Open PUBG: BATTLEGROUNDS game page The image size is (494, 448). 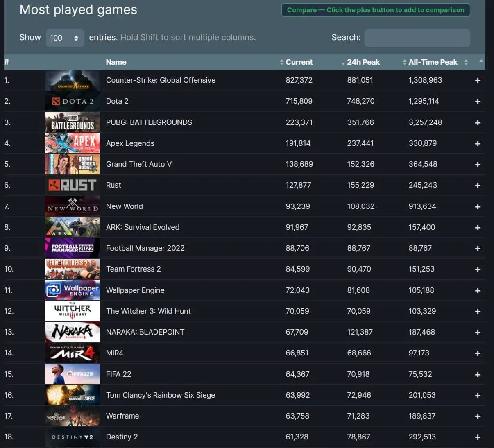149,122
